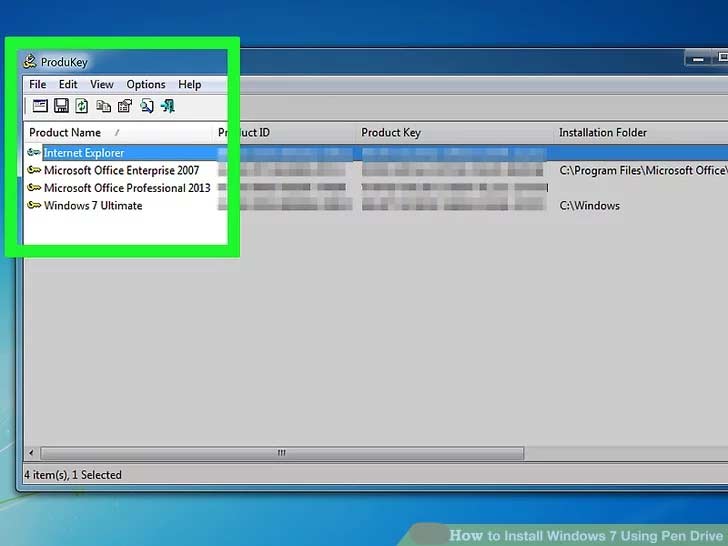Screen dimensions: 728x546
Task: Open the Options menu
Action: coord(146,84)
